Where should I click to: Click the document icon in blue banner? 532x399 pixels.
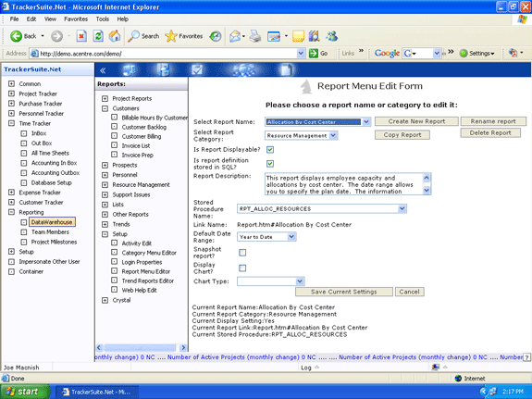point(286,70)
